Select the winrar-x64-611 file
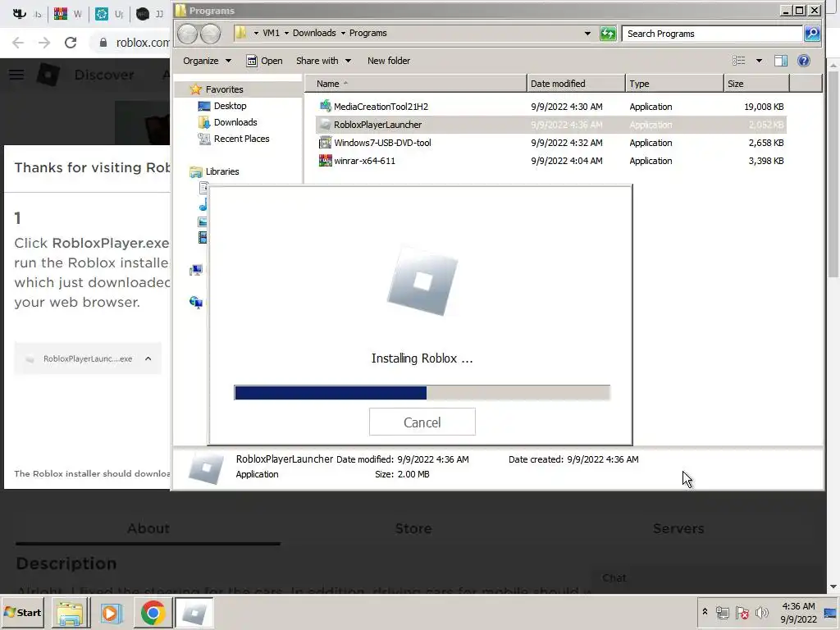 (x=550, y=161)
